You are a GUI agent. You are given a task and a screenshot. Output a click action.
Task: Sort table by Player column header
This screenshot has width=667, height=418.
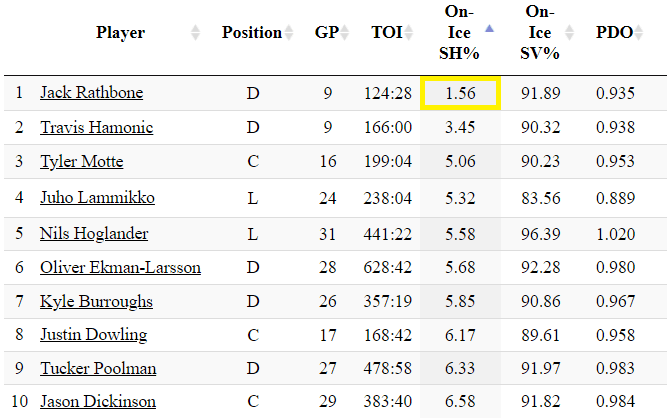[120, 33]
